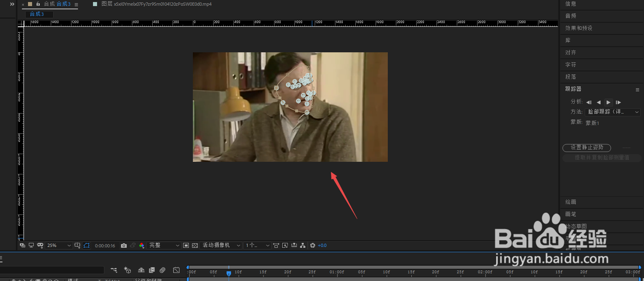Toggle the draft 3D icon
Screen dimensions: 644x281
(128, 270)
